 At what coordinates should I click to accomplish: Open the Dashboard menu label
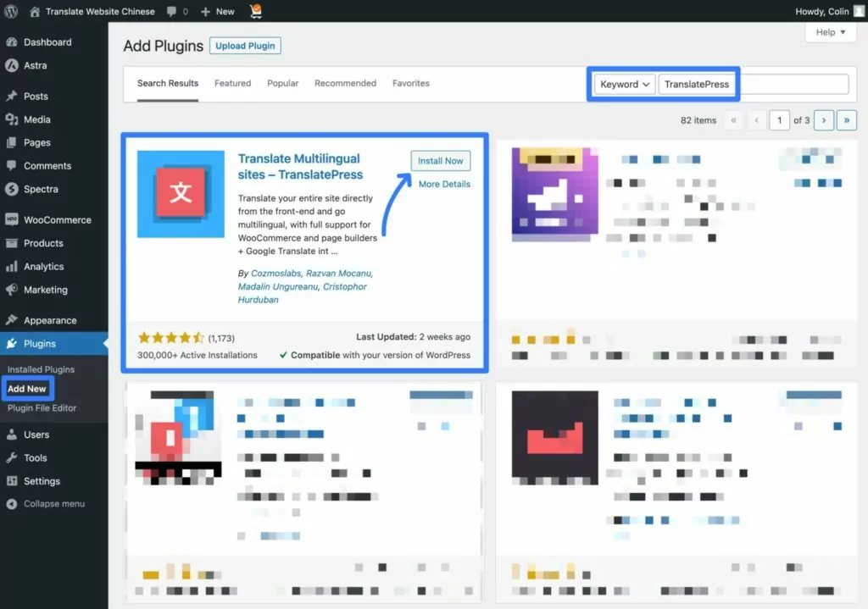pyautogui.click(x=47, y=42)
